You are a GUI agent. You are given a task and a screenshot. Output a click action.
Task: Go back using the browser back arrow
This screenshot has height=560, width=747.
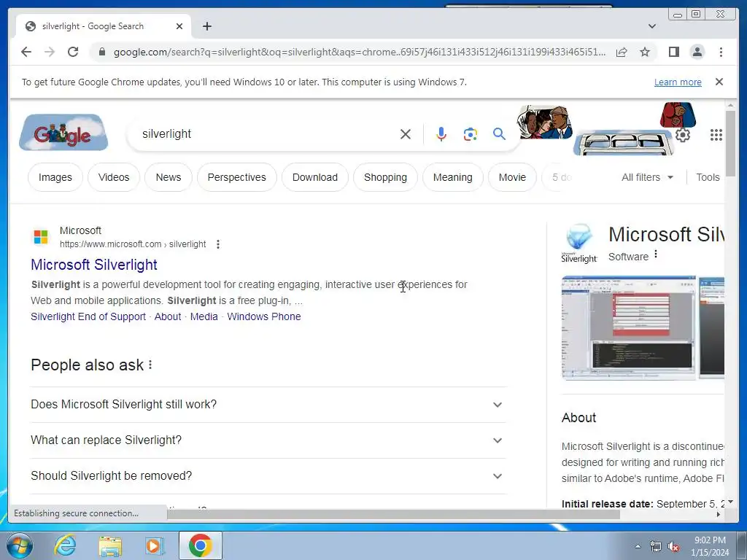26,52
